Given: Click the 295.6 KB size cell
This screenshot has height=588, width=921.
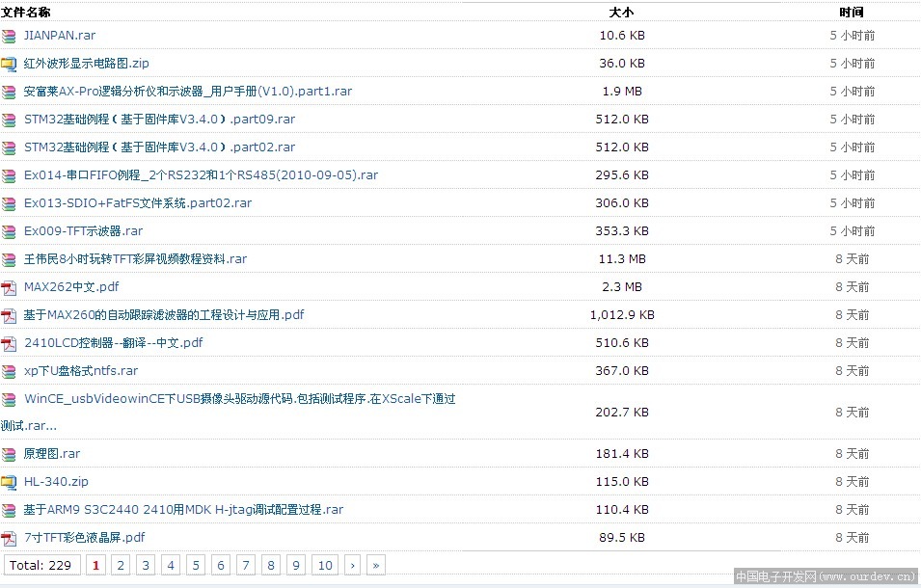Looking at the screenshot, I should point(622,174).
